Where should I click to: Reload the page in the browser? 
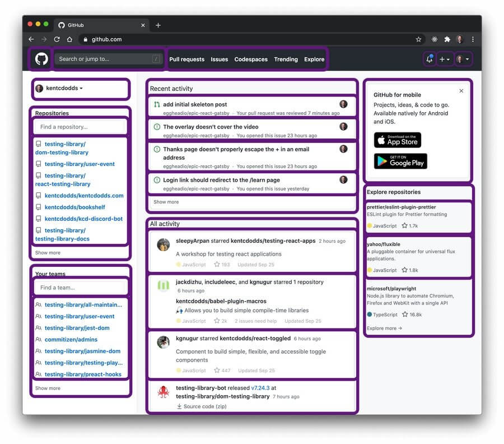click(57, 39)
